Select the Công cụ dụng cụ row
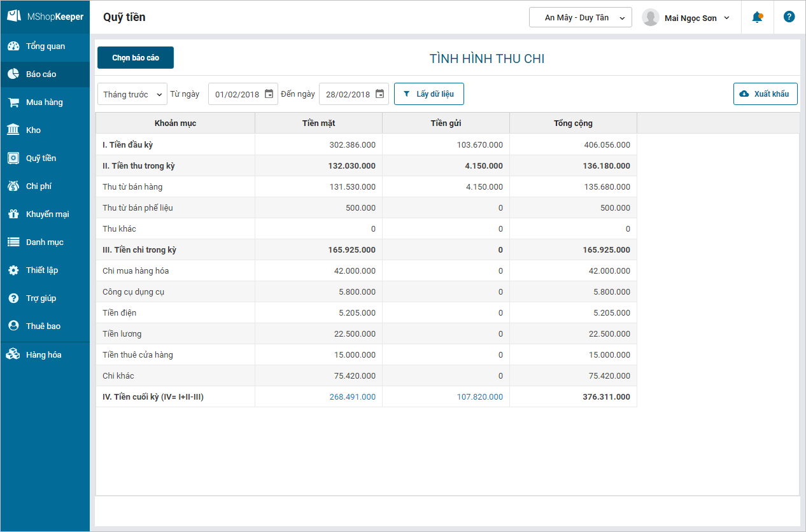The width and height of the screenshot is (806, 532). tap(366, 292)
